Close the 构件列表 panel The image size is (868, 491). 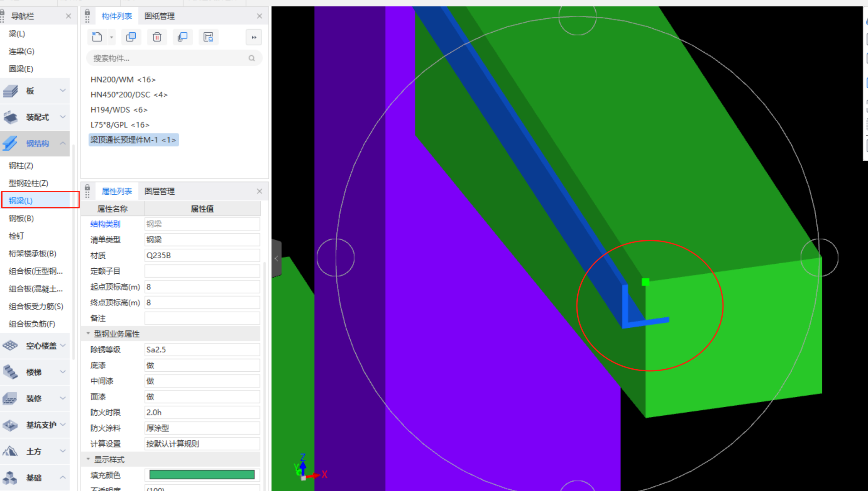click(259, 16)
